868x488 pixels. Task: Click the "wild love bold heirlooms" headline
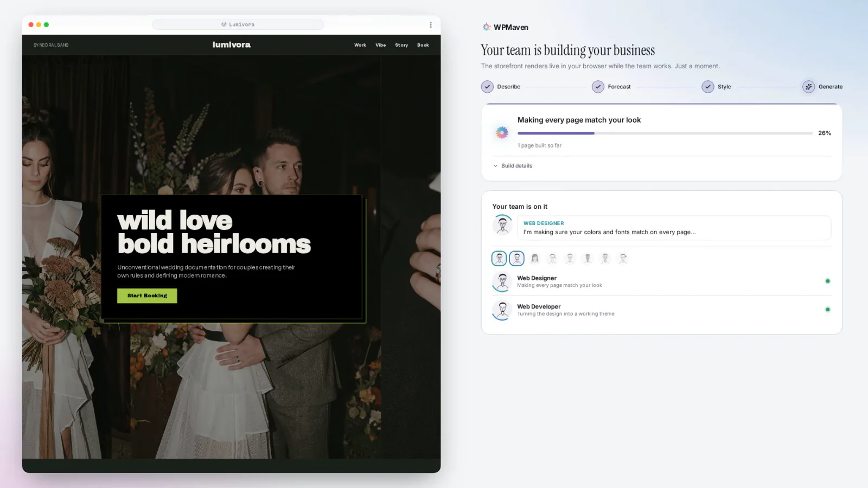214,232
